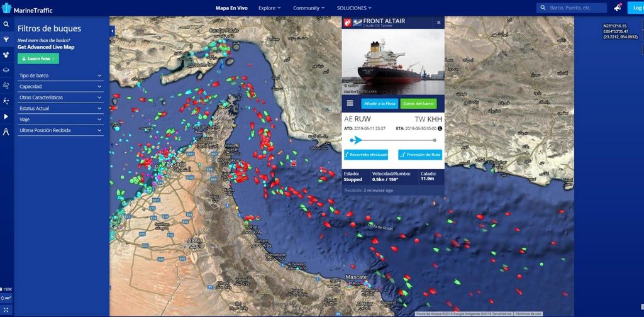The width and height of the screenshot is (644, 317).
Task: Click the Datos del barco button
Action: pos(418,104)
